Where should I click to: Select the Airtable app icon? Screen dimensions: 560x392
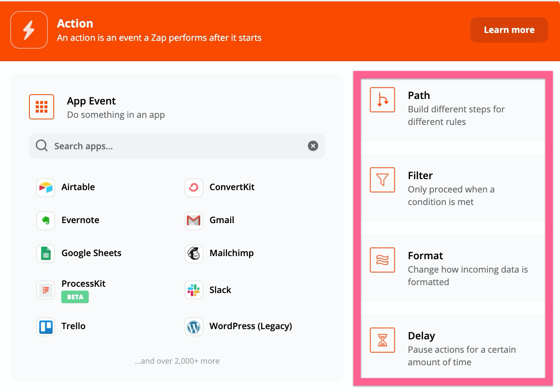coord(46,187)
